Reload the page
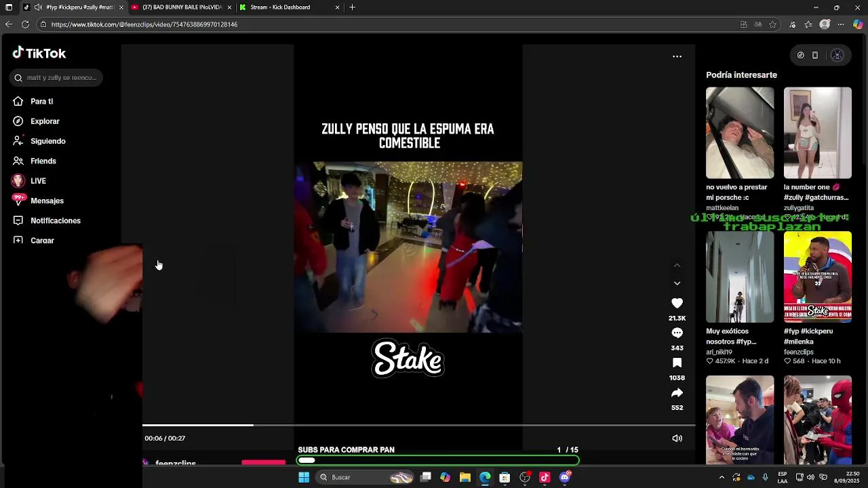Screen dimensions: 868x488 (25, 24)
